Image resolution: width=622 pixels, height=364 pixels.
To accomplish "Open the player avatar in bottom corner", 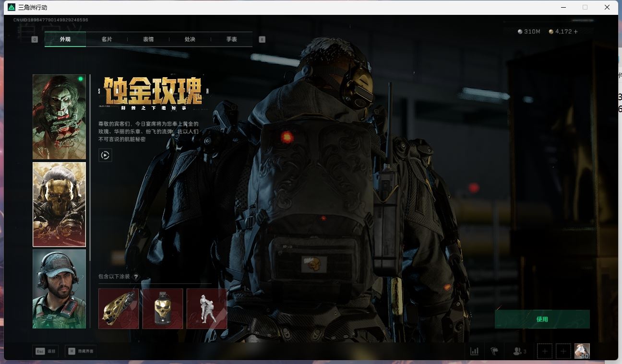I will click(x=582, y=351).
